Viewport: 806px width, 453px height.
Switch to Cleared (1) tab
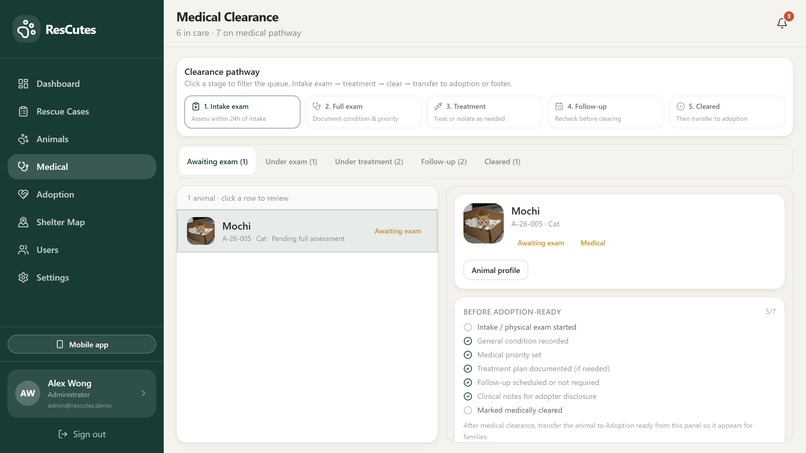coord(502,161)
